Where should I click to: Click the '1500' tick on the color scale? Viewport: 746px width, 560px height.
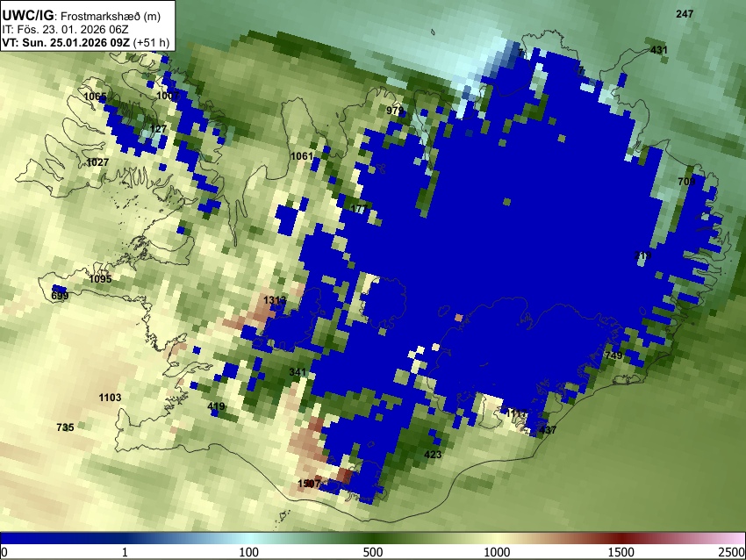click(x=621, y=552)
